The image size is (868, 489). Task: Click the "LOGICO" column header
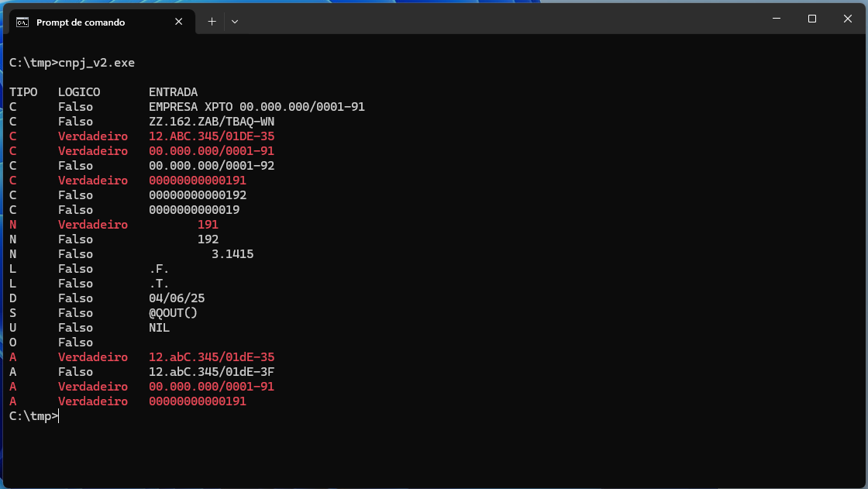pyautogui.click(x=79, y=92)
